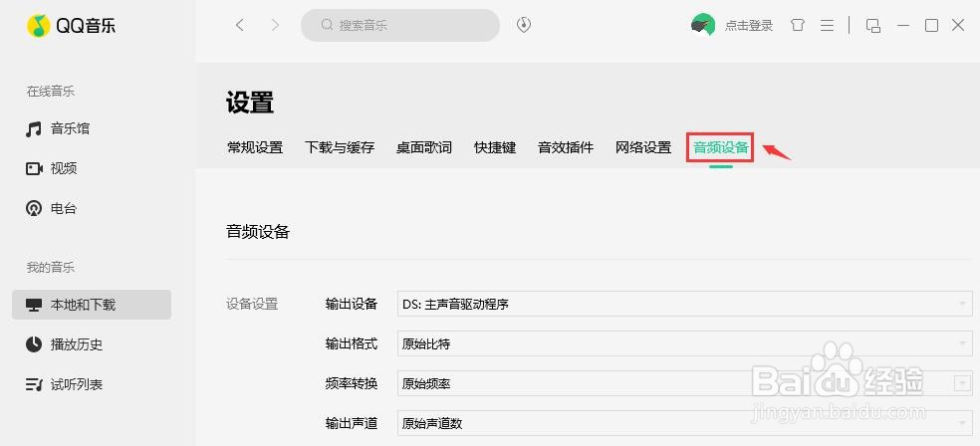Image resolution: width=980 pixels, height=446 pixels.
Task: Switch to the 网络设置 tab
Action: [x=643, y=148]
